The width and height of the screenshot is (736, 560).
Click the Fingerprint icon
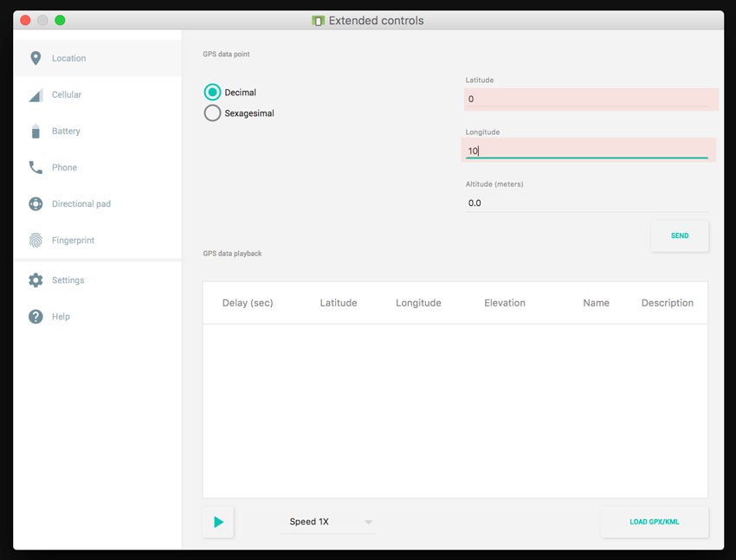[36, 240]
